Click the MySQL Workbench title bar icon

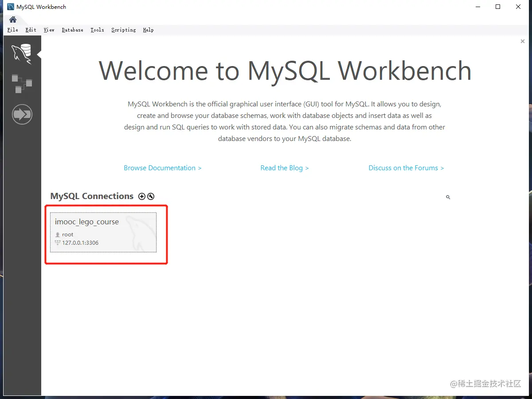[11, 7]
